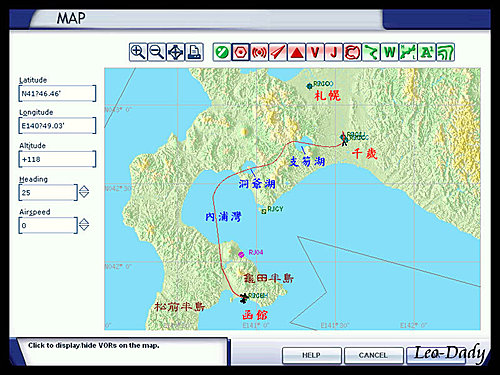This screenshot has height=375, width=500.
Task: Click the CANCEL button
Action: point(373,355)
